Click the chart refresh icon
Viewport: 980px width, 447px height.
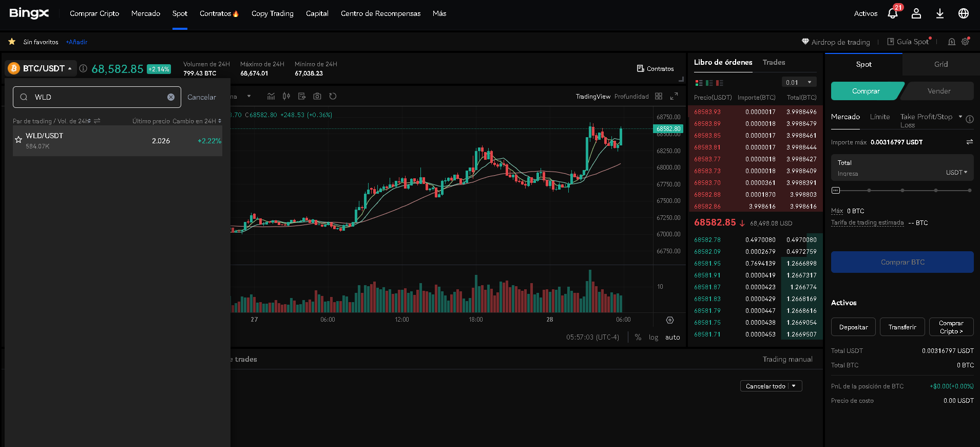click(333, 96)
